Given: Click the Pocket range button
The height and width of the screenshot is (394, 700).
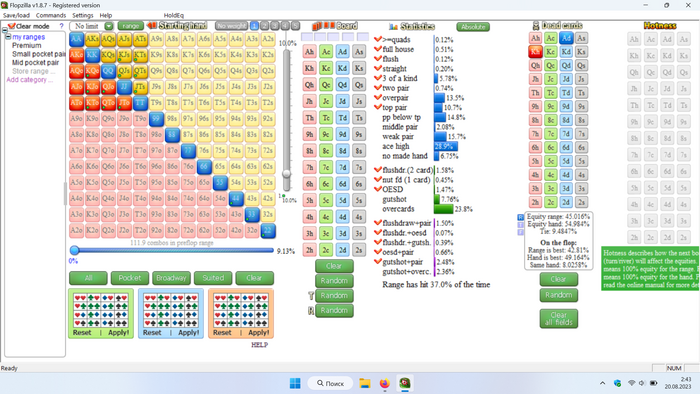Looking at the screenshot, I should [x=129, y=278].
